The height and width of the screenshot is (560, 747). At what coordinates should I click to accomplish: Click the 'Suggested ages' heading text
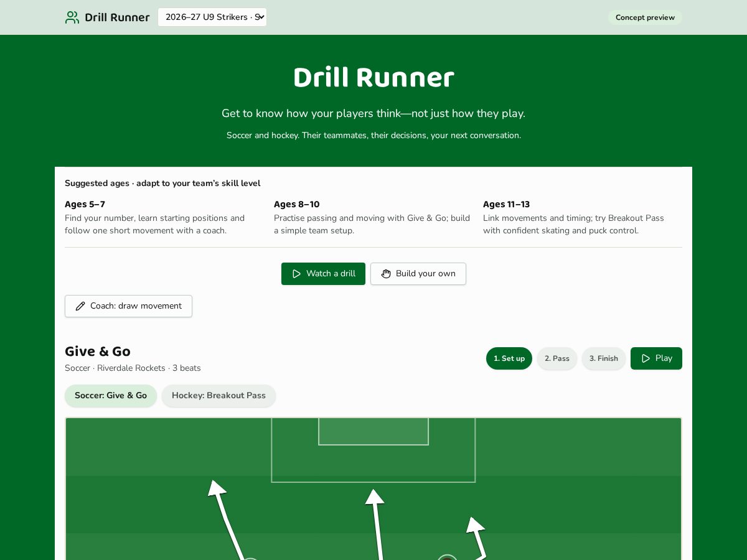[x=162, y=184]
